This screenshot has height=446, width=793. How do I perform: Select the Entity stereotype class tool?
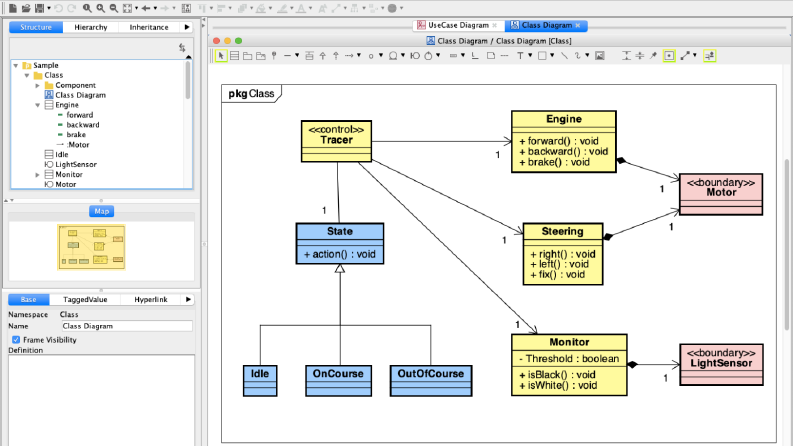tap(393, 56)
